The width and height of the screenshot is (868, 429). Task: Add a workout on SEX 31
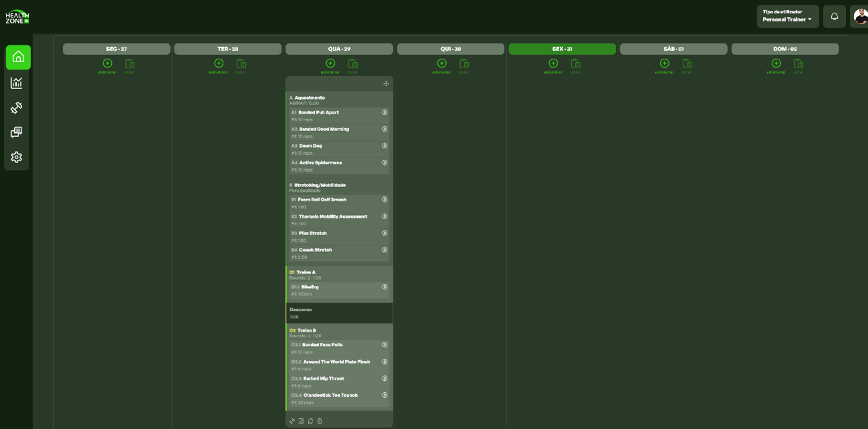pyautogui.click(x=553, y=65)
